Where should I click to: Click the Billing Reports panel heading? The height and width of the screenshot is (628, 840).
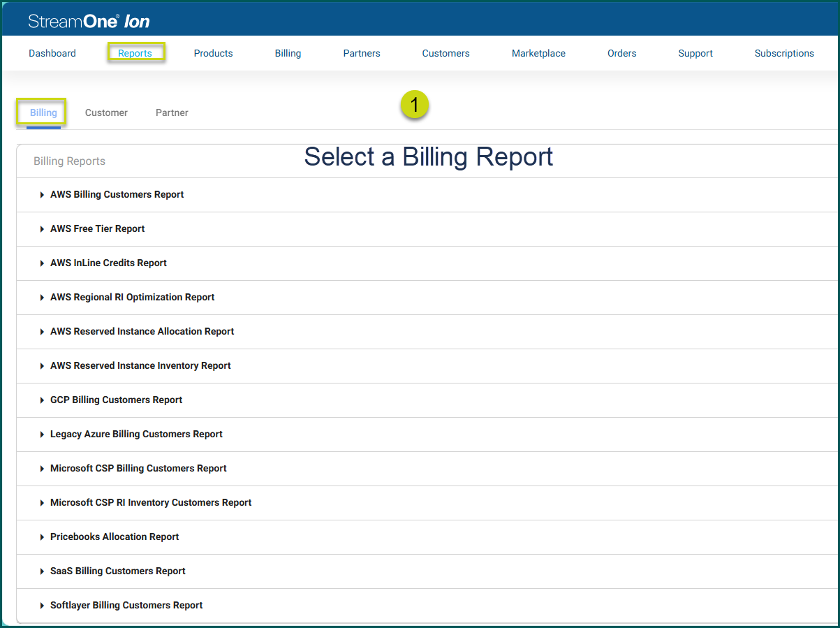69,161
